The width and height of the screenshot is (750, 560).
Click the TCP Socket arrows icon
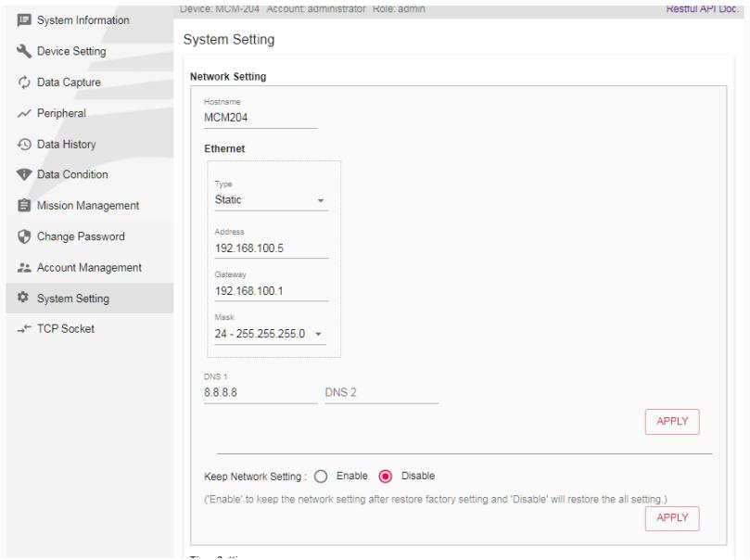[x=24, y=328]
